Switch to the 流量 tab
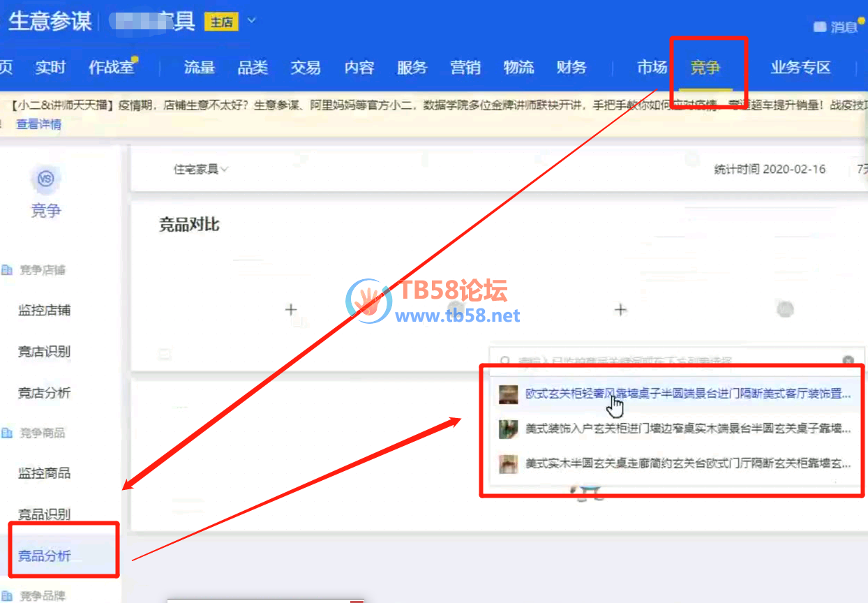 click(199, 68)
